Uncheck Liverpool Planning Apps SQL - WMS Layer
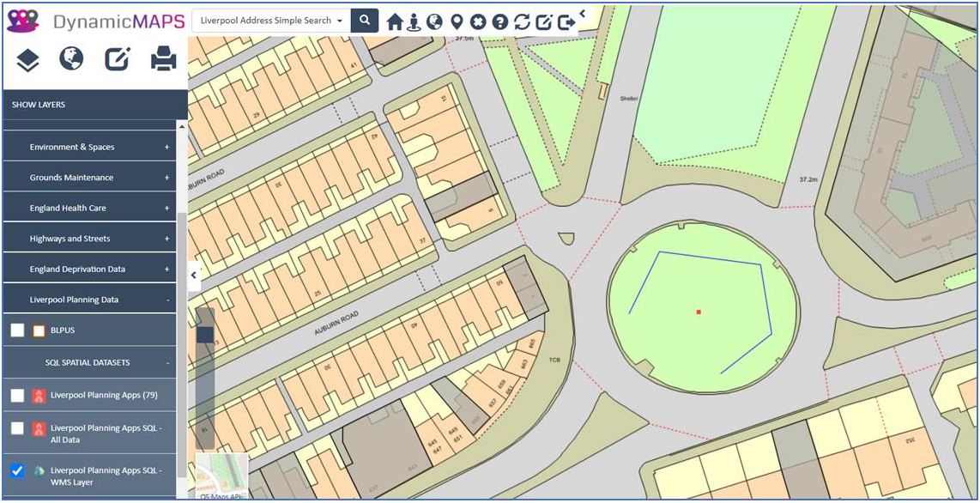980x503 pixels. tap(17, 470)
